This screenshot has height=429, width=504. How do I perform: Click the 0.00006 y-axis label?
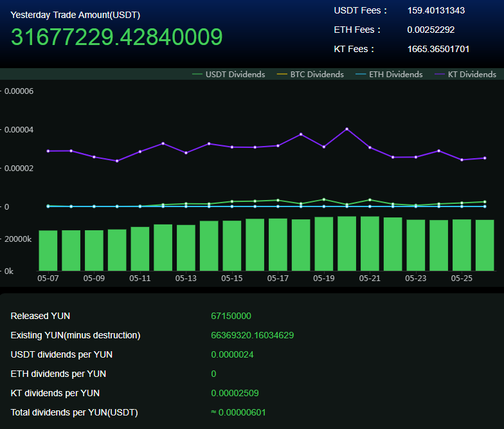pyautogui.click(x=19, y=91)
